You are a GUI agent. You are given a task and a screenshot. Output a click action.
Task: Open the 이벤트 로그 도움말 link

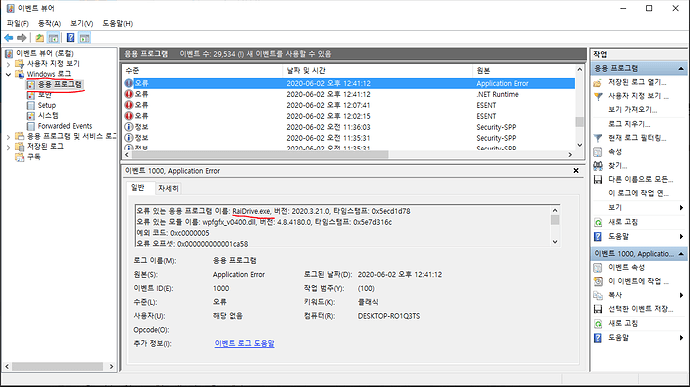click(x=244, y=343)
